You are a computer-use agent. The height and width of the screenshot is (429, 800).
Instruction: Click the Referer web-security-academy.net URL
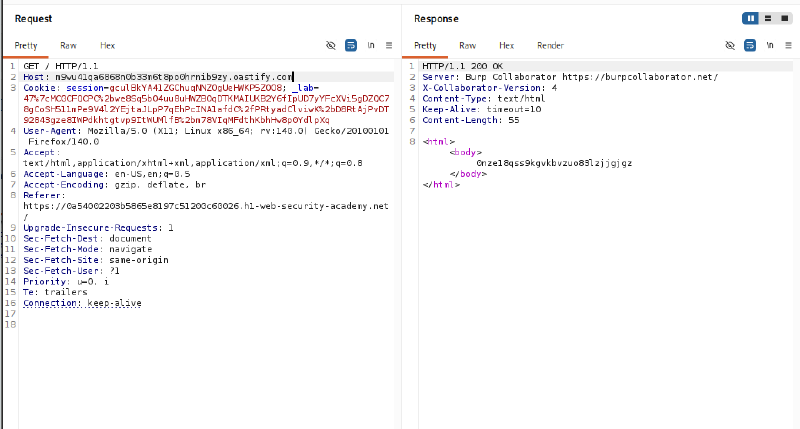[206, 206]
